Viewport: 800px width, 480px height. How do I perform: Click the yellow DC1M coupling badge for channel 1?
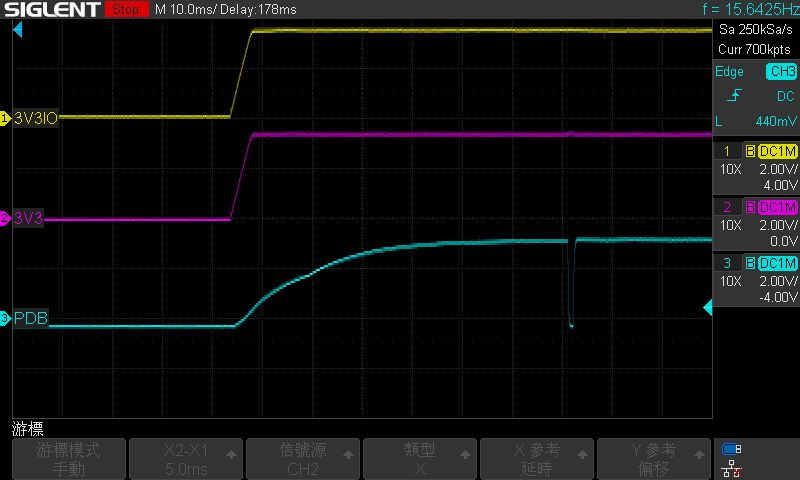point(778,151)
